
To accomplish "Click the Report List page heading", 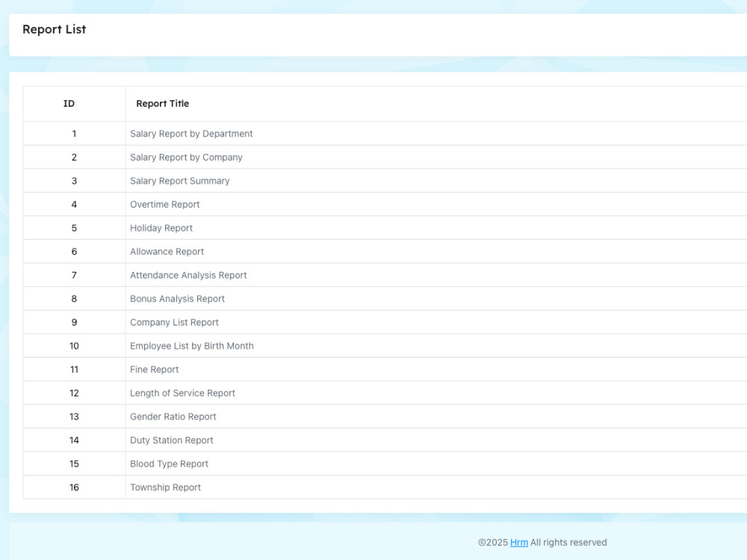I will click(54, 30).
